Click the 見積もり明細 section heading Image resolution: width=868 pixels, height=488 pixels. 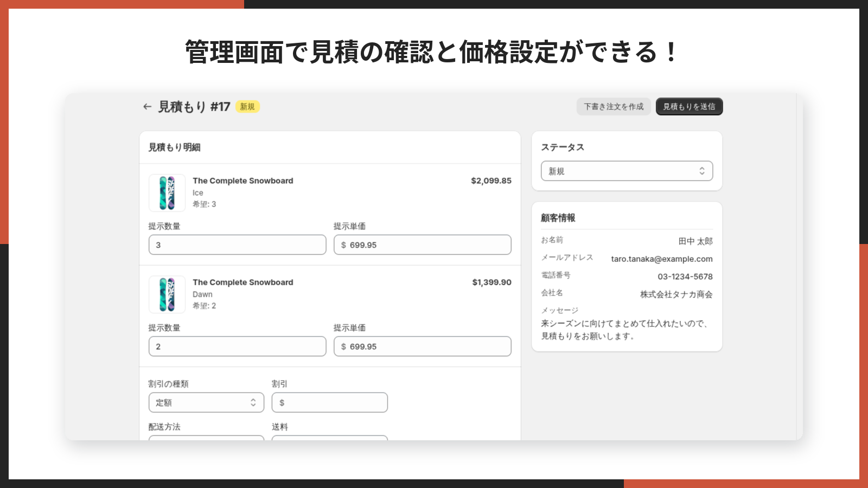174,147
